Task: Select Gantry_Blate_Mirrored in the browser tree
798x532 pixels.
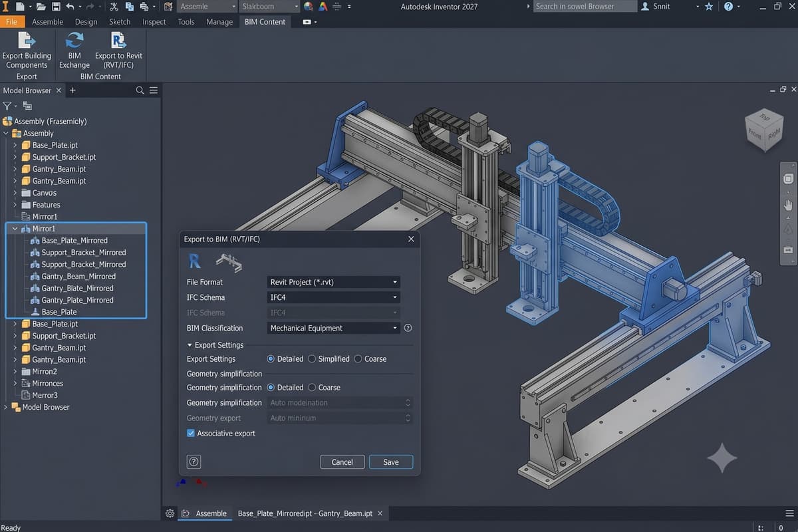Action: tap(77, 289)
